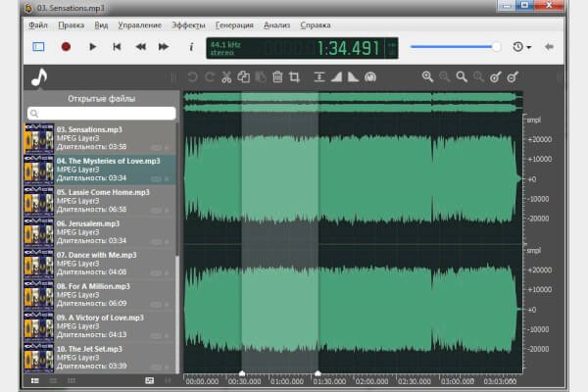Viewport: 588px width, 392px height.
Task: Apply the fade in effect
Action: coord(336,77)
